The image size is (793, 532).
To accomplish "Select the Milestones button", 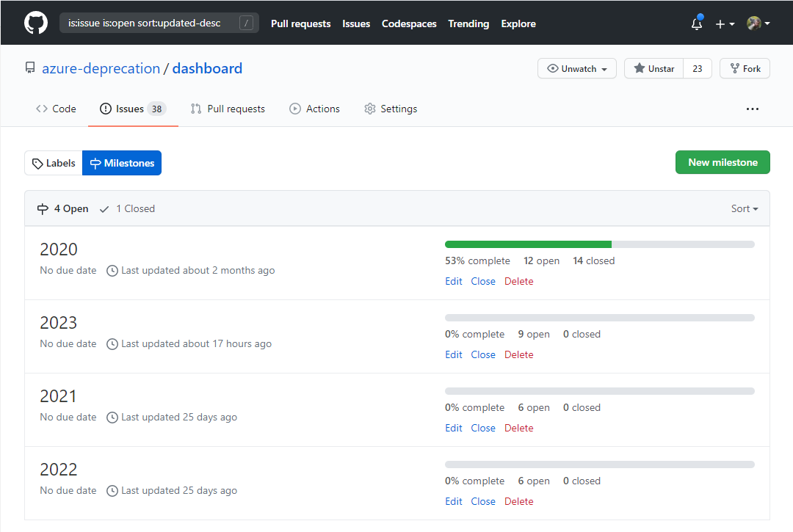I will click(x=122, y=163).
